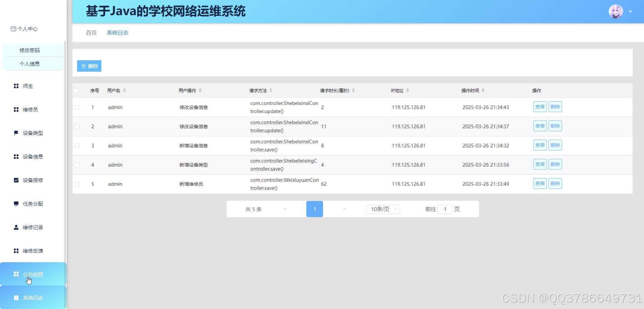Open the 师生 management section
644x309 pixels.
coord(29,86)
